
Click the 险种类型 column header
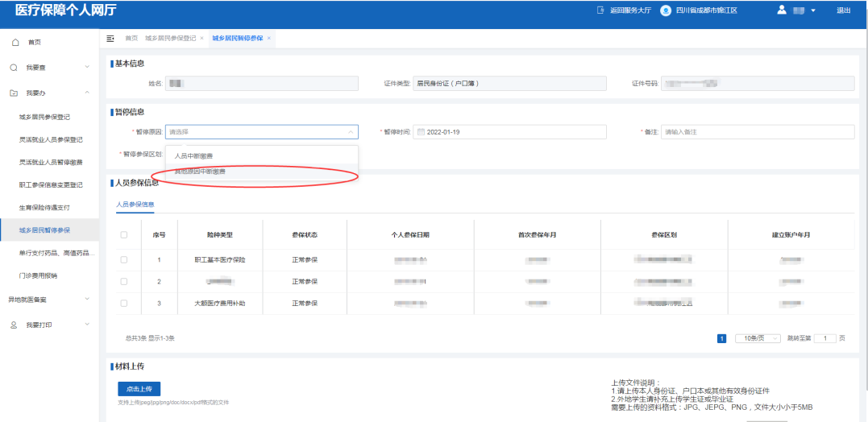coord(220,234)
